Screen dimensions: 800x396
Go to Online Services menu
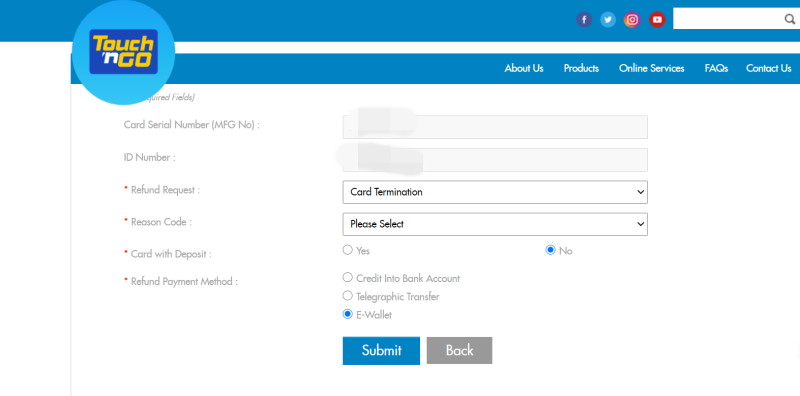click(x=652, y=68)
